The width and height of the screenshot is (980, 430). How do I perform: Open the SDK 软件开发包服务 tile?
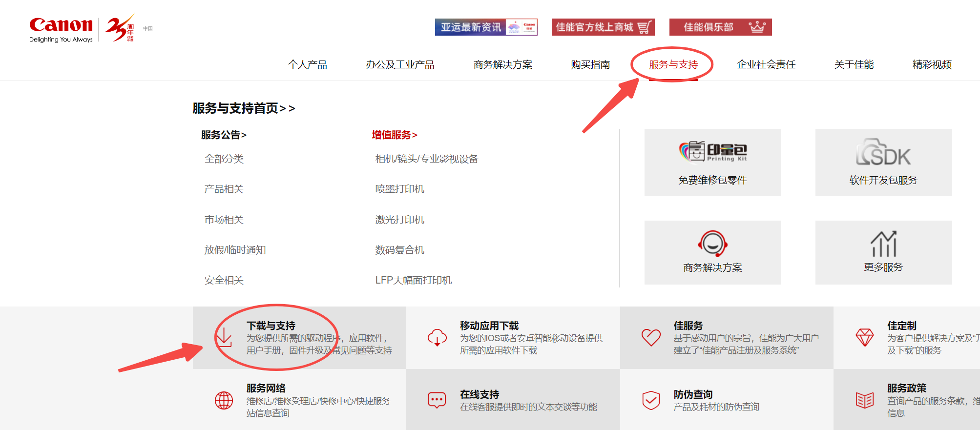[883, 163]
